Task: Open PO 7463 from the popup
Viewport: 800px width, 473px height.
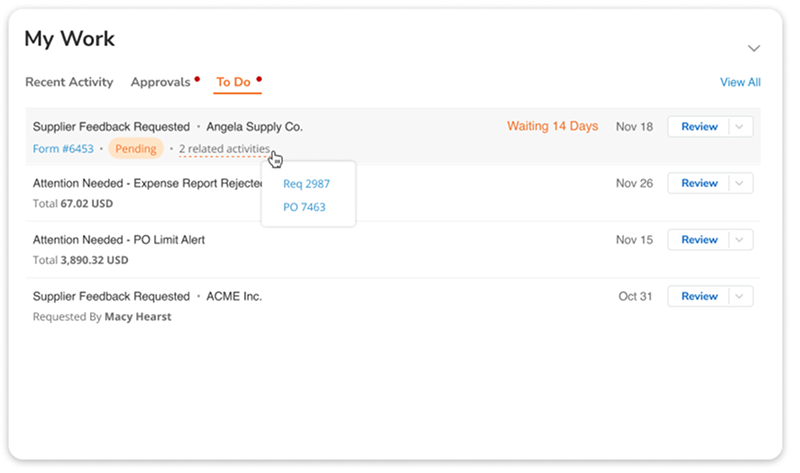Action: [x=304, y=207]
